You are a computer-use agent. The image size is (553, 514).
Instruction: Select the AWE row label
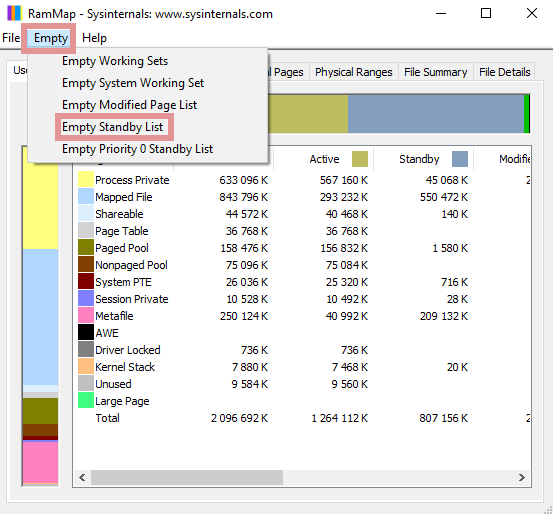[x=107, y=333]
